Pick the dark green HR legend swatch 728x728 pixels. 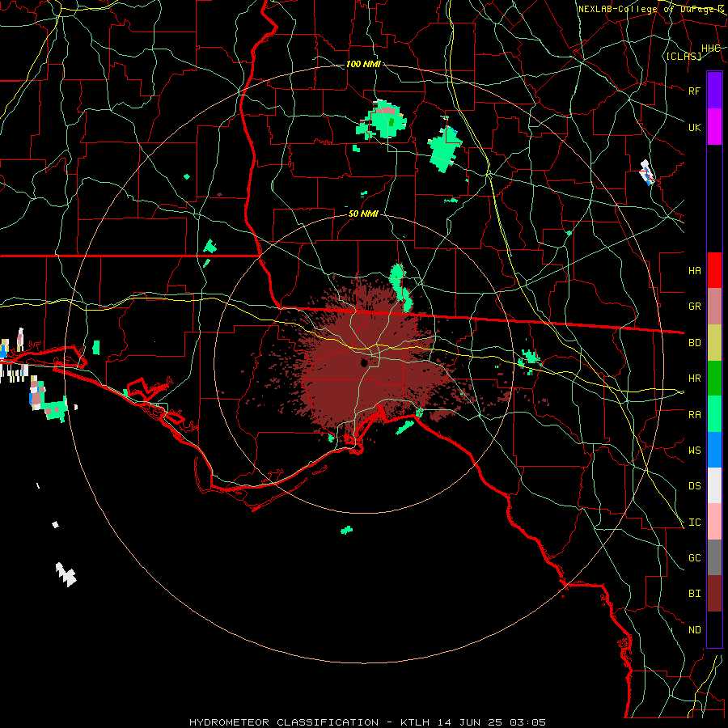tap(714, 378)
